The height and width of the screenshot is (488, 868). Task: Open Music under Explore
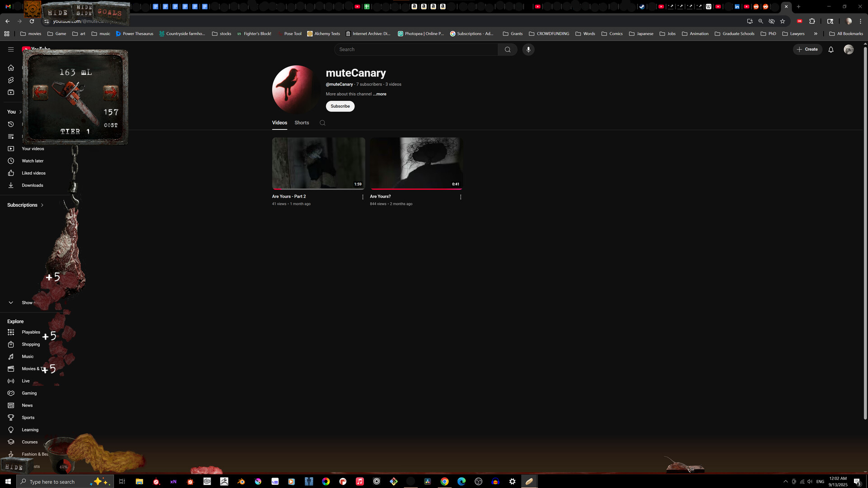pos(28,356)
